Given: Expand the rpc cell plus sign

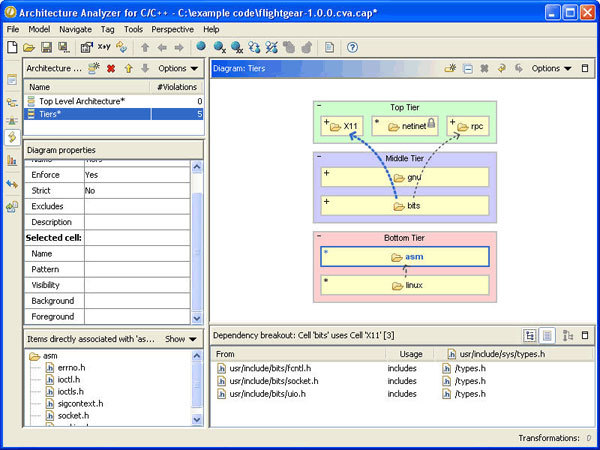Looking at the screenshot, I should [452, 122].
